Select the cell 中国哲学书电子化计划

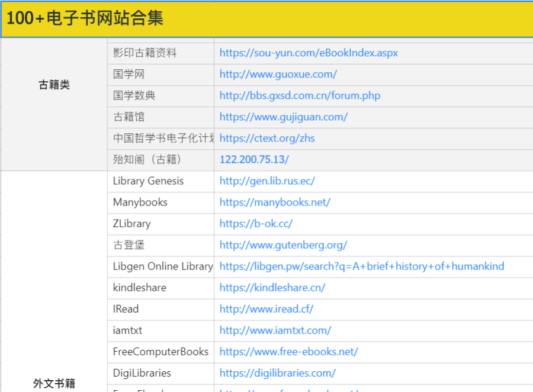pos(160,139)
